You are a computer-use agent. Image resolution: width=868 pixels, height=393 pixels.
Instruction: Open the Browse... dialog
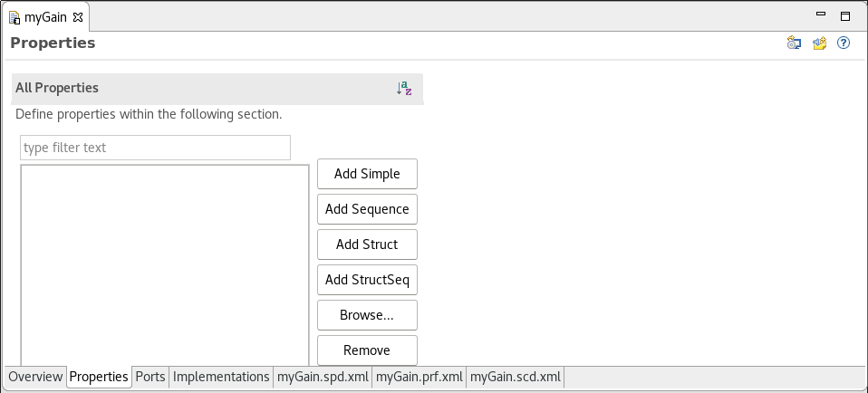point(367,315)
